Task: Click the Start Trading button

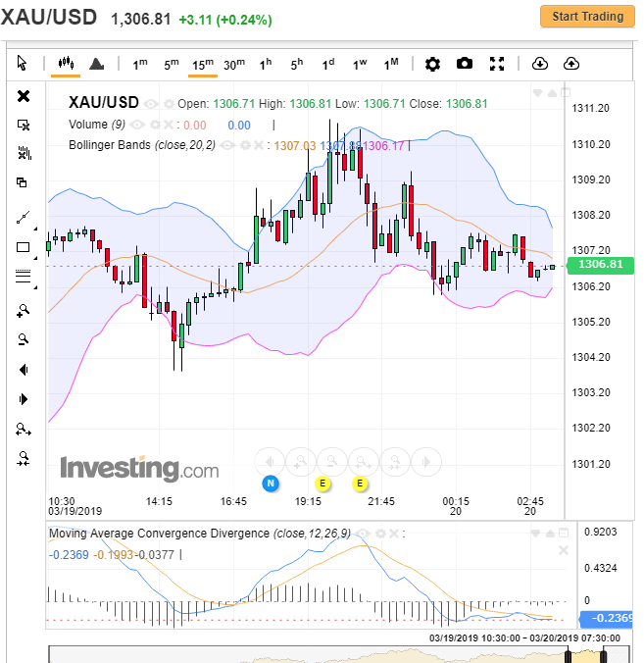Action: (x=587, y=17)
